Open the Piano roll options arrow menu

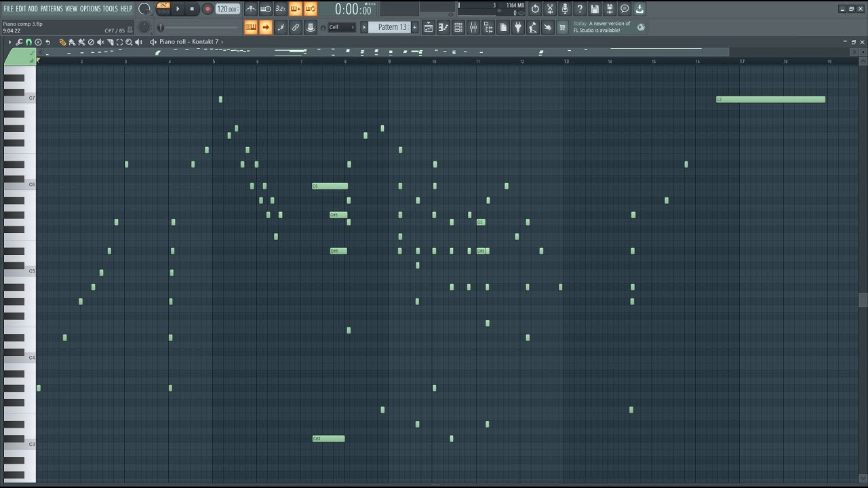[x=9, y=42]
